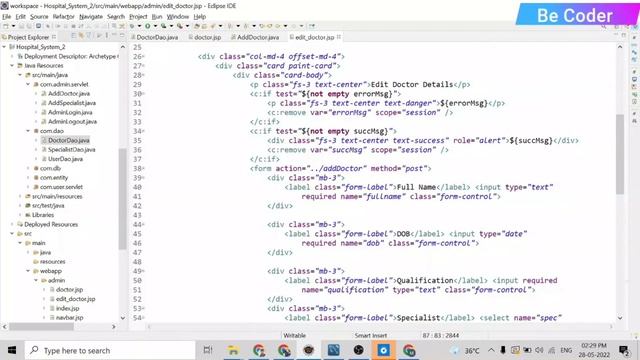Image resolution: width=640 pixels, height=360 pixels.
Task: Click the editor scroll down arrow
Action: click(620, 318)
